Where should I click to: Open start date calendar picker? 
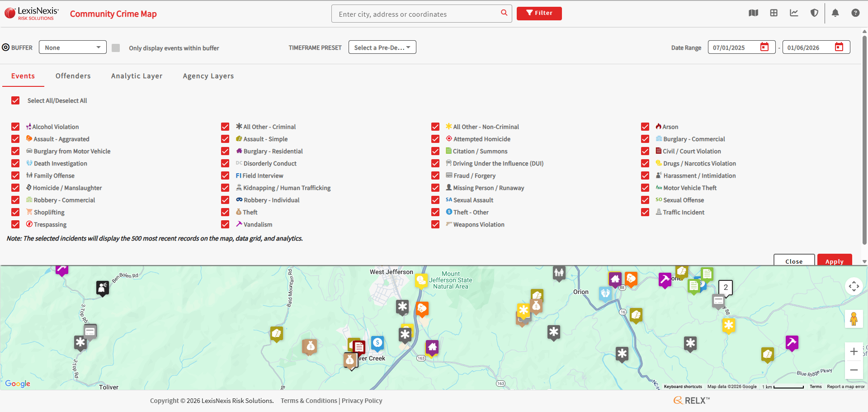tap(764, 47)
